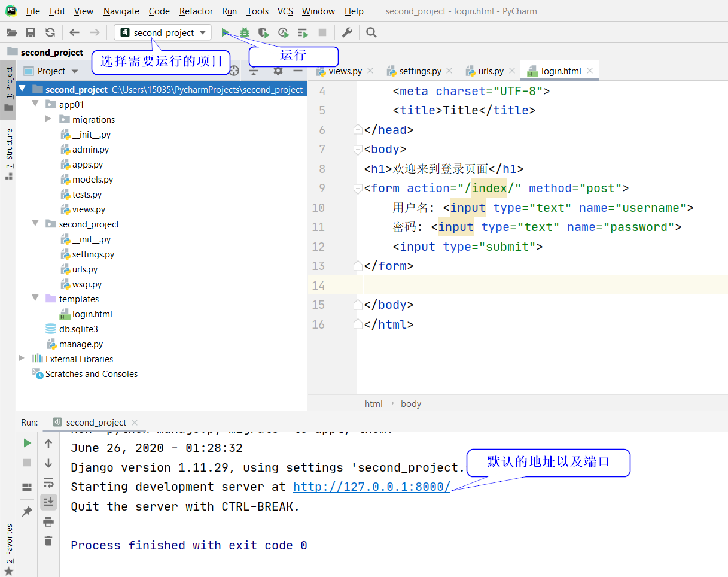Select the html breadcrumb
This screenshot has width=728, height=577.
pyautogui.click(x=374, y=404)
